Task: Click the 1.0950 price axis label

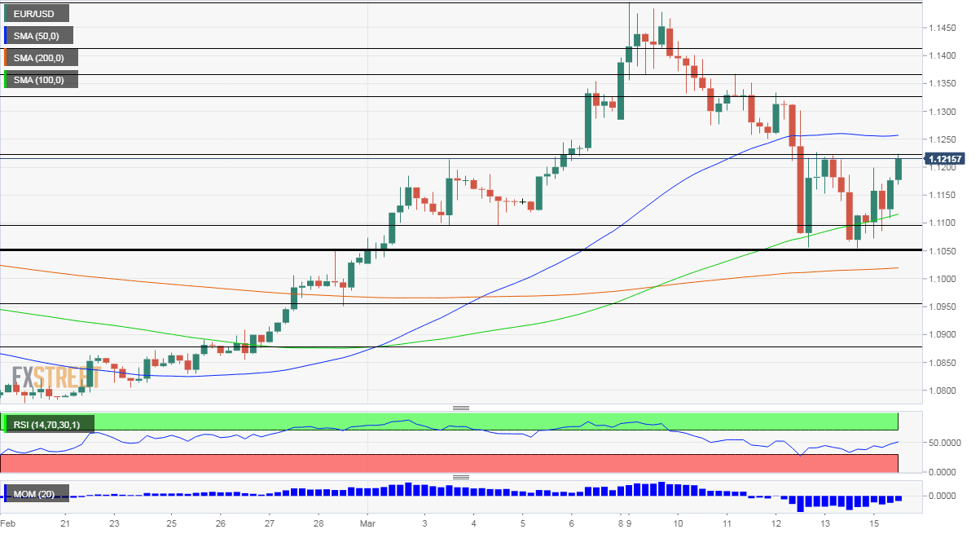Action: point(942,307)
